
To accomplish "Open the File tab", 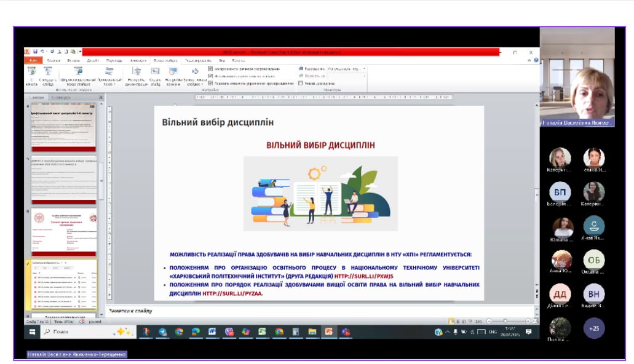I will (32, 60).
